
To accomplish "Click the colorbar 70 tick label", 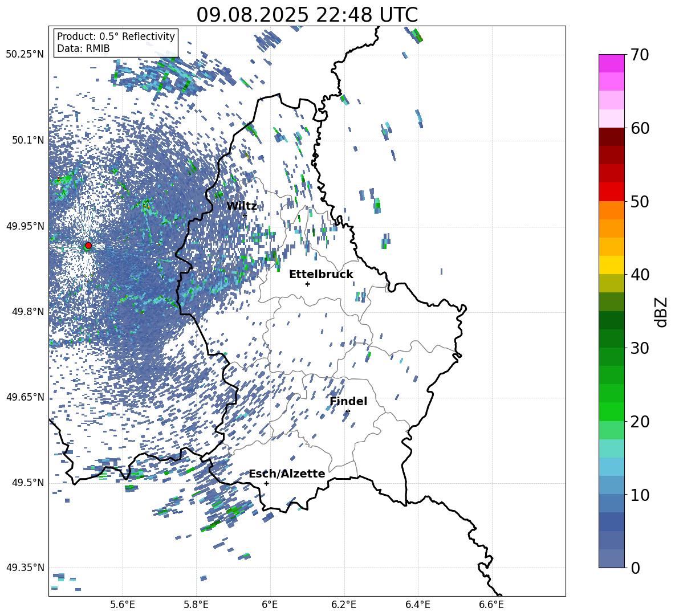I will pyautogui.click(x=640, y=55).
